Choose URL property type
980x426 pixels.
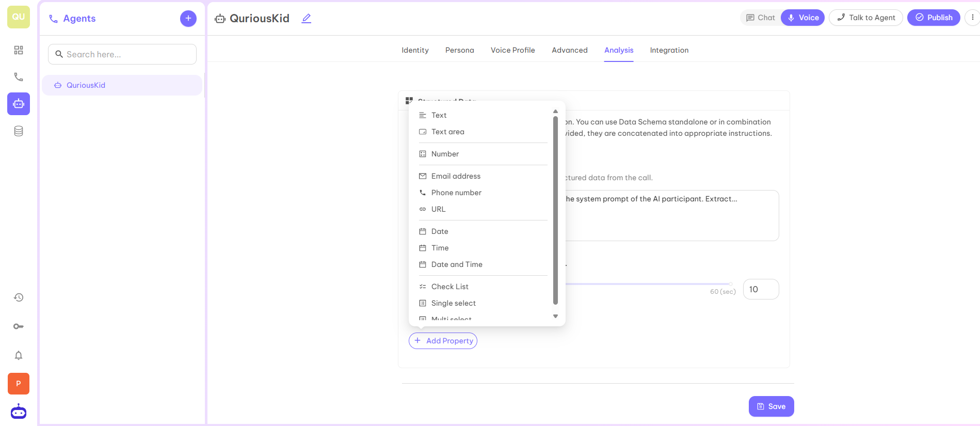483,209
